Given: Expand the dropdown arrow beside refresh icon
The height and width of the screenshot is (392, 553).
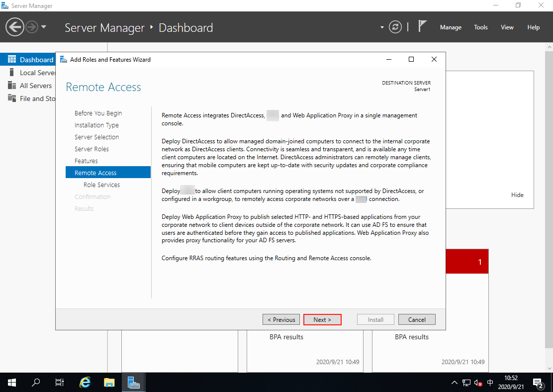Looking at the screenshot, I should coord(382,27).
